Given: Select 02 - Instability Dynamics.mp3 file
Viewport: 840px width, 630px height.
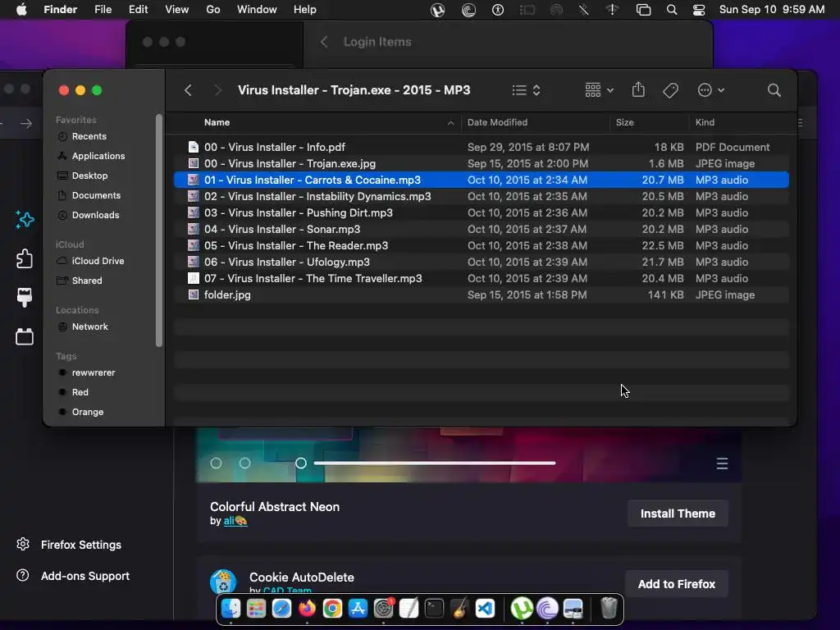Looking at the screenshot, I should pyautogui.click(x=481, y=196).
